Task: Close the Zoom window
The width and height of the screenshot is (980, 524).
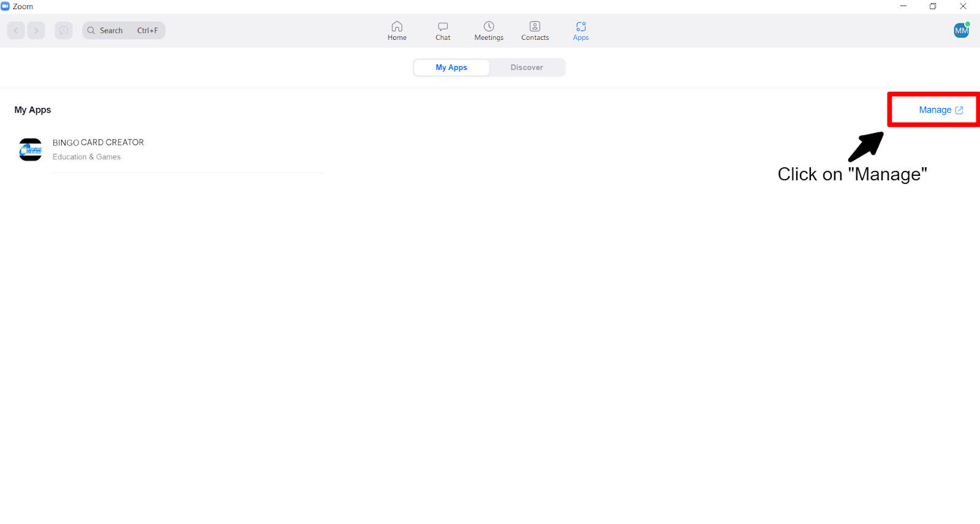Action: coord(963,6)
